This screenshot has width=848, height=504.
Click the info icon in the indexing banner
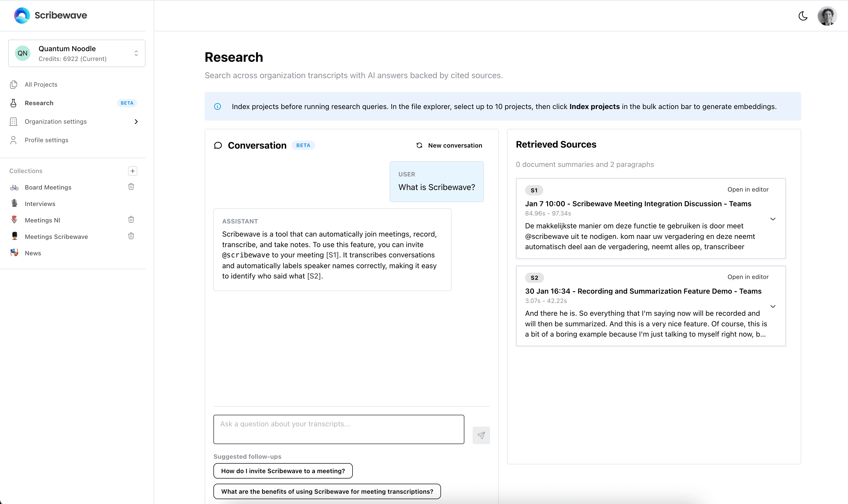tap(218, 106)
